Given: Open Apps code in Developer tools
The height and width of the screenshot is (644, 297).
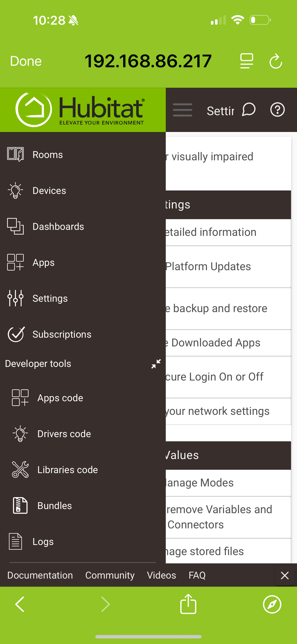Looking at the screenshot, I should point(60,398).
